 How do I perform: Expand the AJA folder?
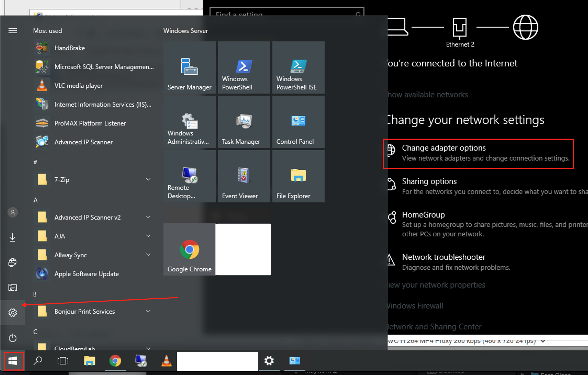pyautogui.click(x=94, y=236)
